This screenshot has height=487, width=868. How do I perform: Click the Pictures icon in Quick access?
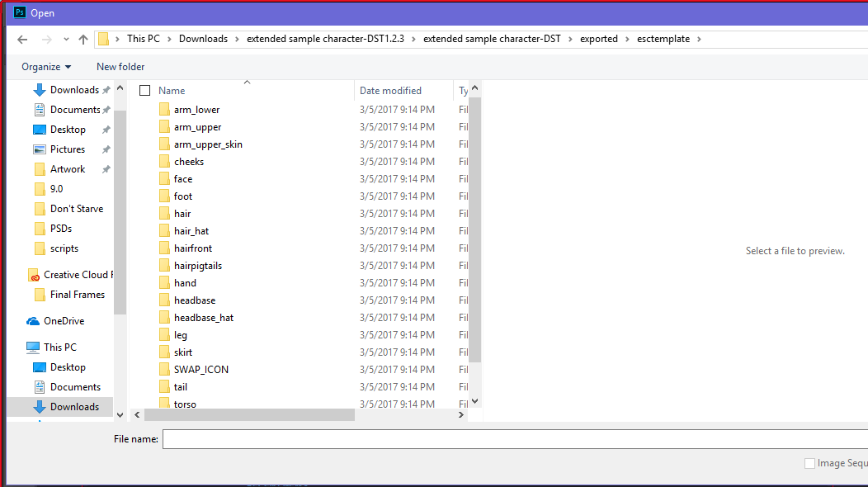click(40, 149)
